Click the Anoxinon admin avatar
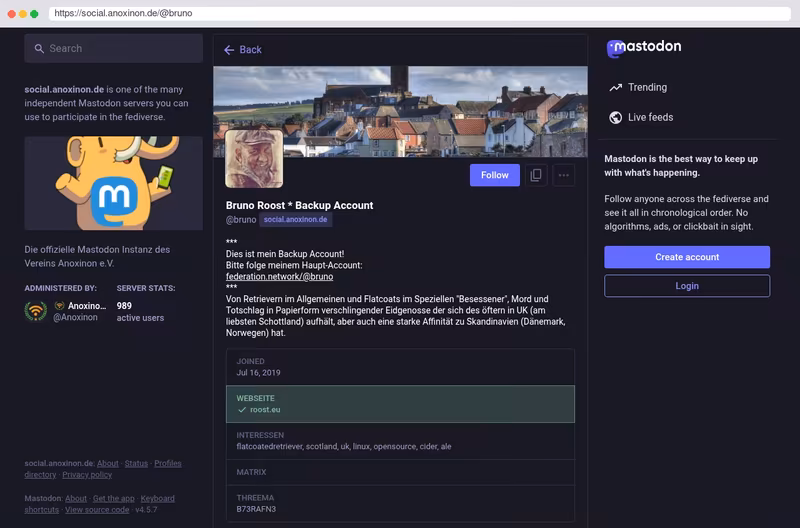 36,311
